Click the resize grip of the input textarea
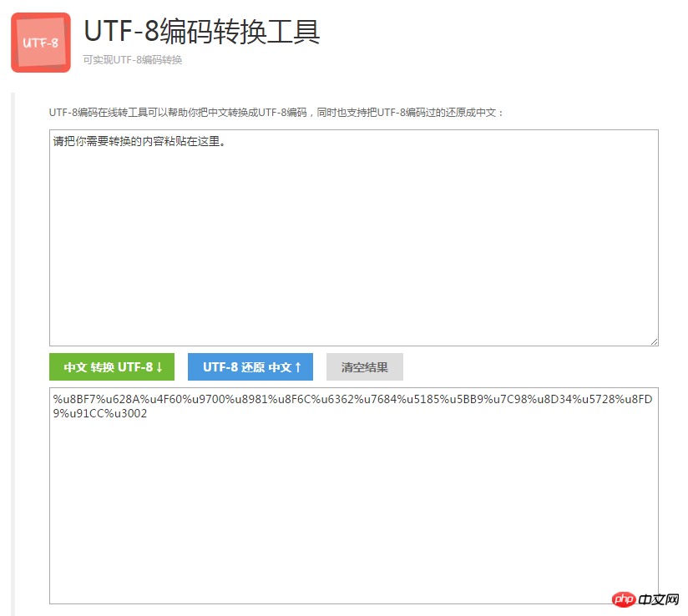Image resolution: width=688 pixels, height=616 pixels. click(x=655, y=341)
